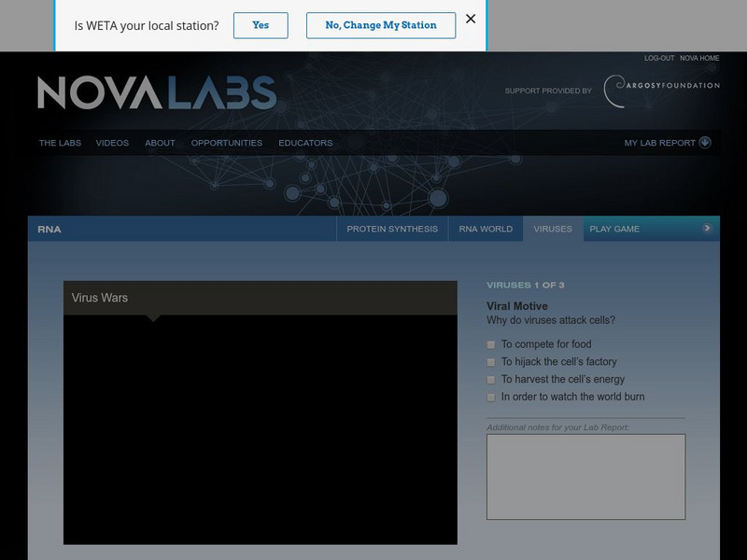Click the NOVA Labs logo

[154, 91]
